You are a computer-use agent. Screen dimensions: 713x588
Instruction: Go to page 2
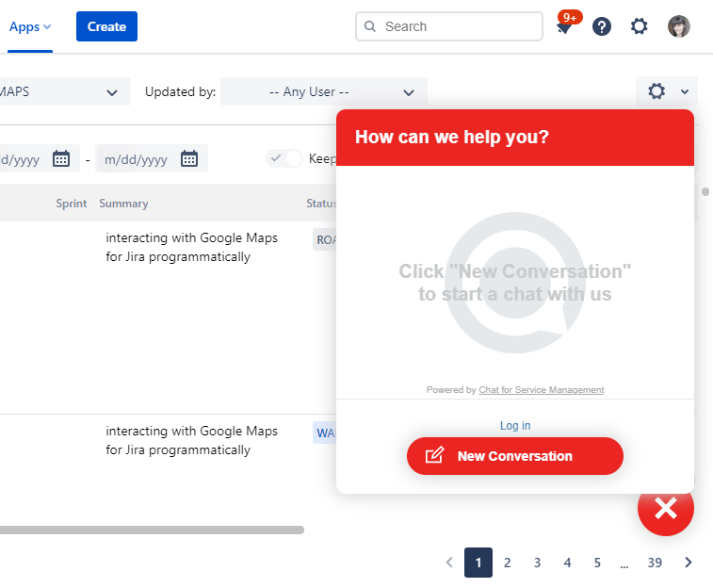coord(508,563)
